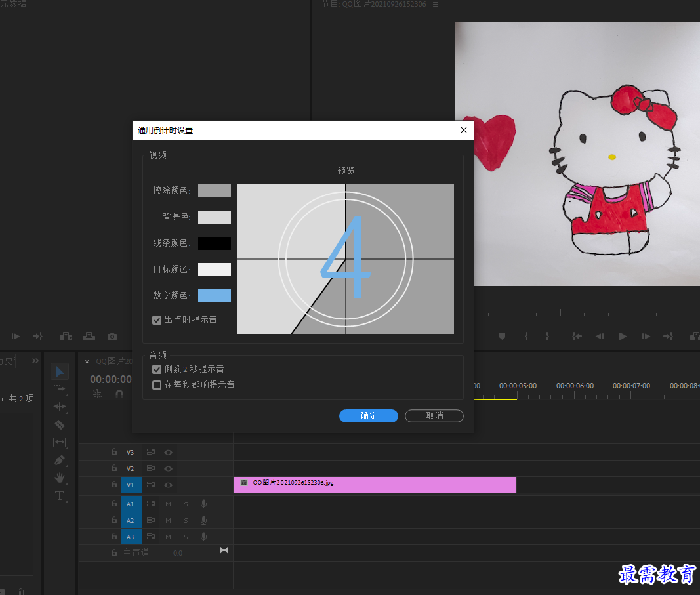The image size is (700, 595).
Task: Click the countdown preview image in dialog
Action: coord(346,259)
